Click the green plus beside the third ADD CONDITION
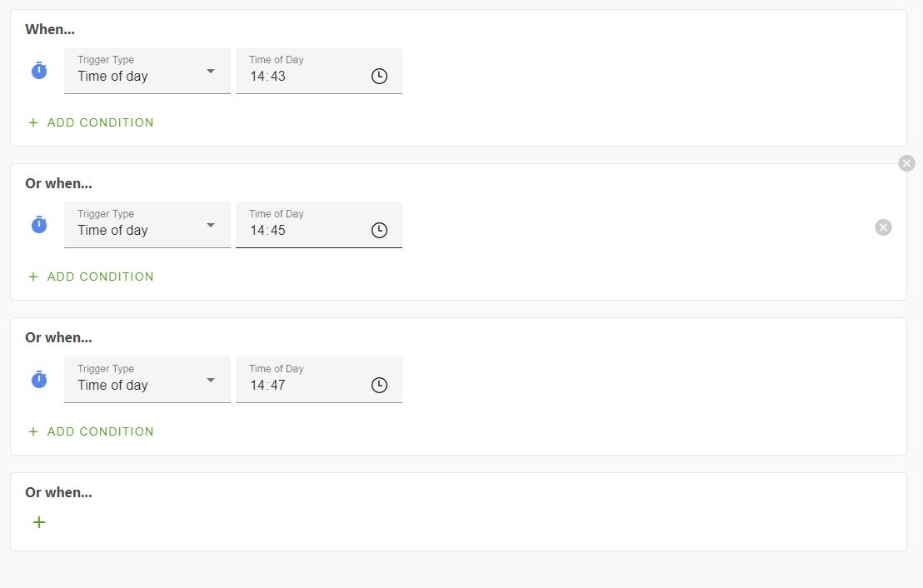 click(x=32, y=431)
